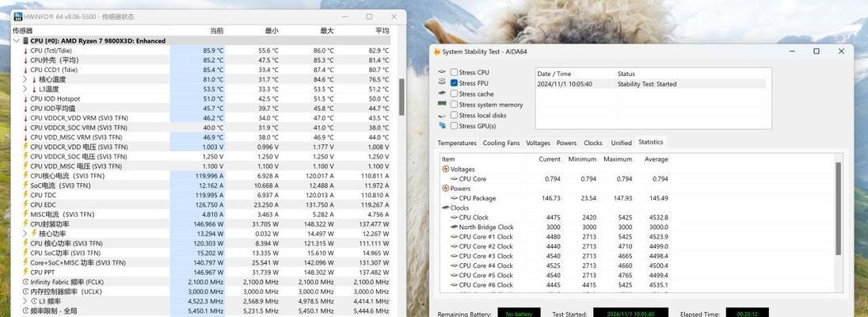This screenshot has width=868, height=317.
Task: Click lightning icon beside CPU封装功率
Action: pyautogui.click(x=25, y=224)
